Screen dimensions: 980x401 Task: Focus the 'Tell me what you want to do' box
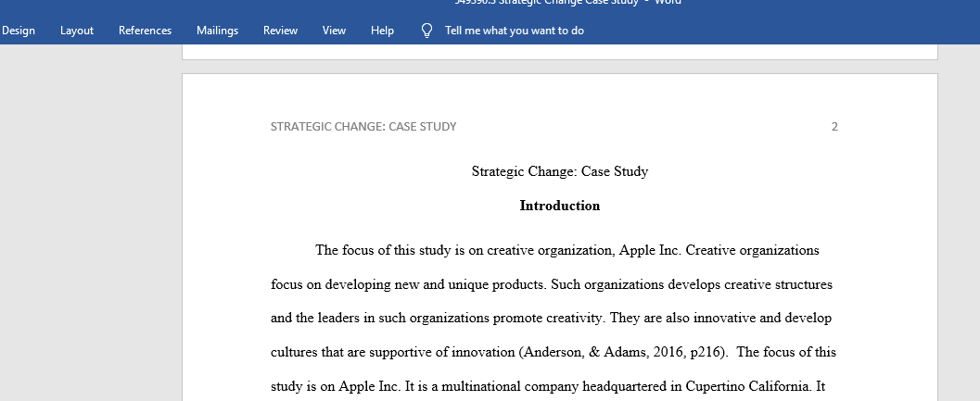(515, 31)
